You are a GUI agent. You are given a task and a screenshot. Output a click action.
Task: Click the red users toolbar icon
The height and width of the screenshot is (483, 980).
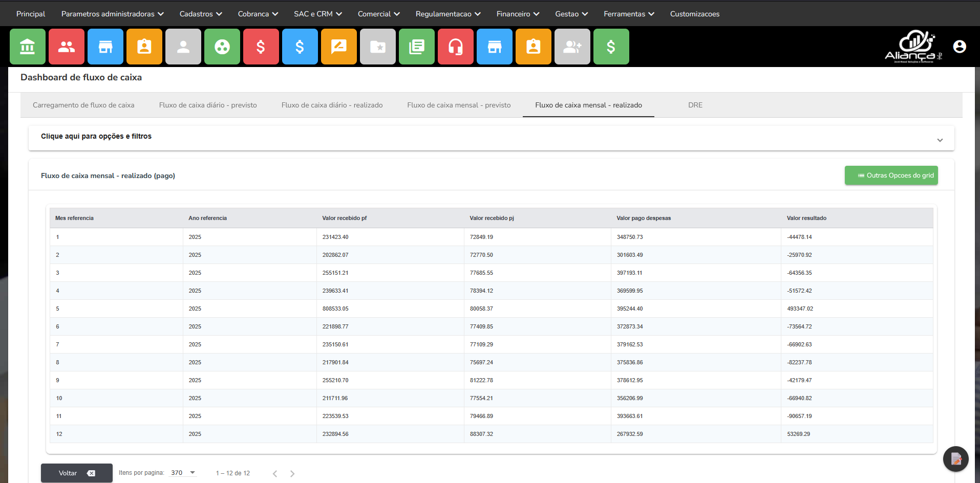coord(66,47)
